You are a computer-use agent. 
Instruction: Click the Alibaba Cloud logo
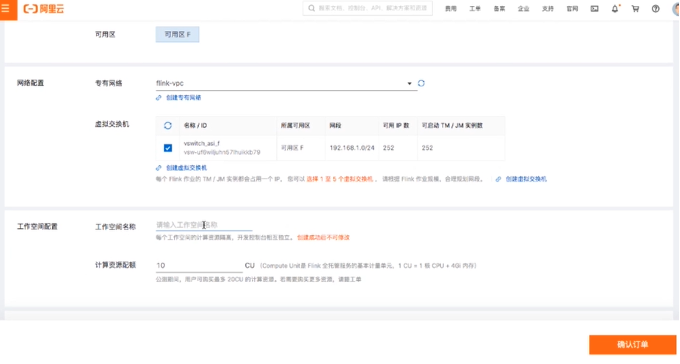[x=43, y=9]
